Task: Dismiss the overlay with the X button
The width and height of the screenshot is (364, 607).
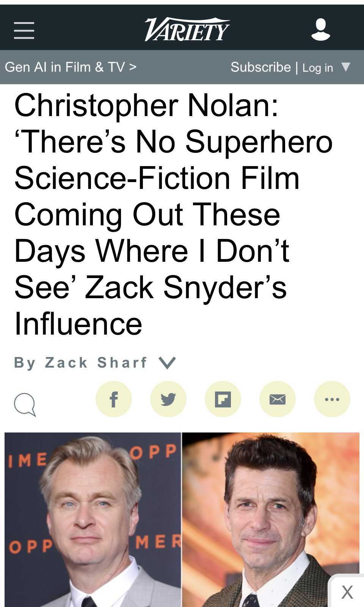Action: point(347,592)
